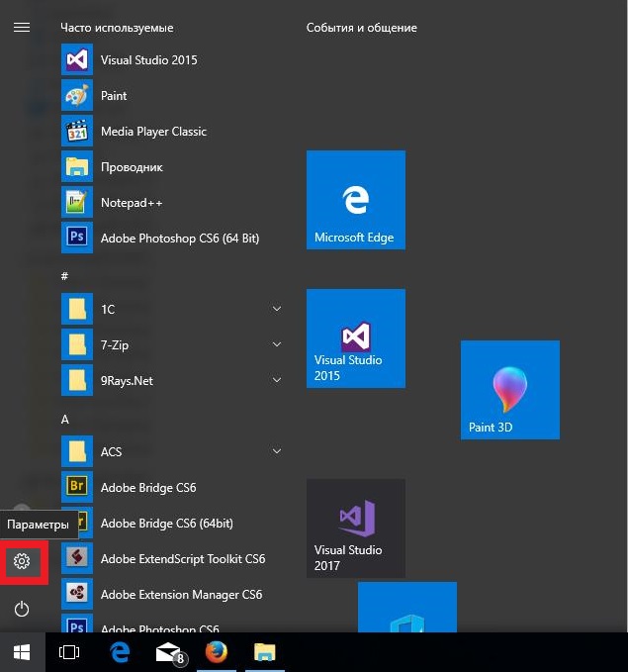Viewport: 628px width, 672px height.
Task: Click the Adobe Bridge CS6 label
Action: (x=148, y=488)
